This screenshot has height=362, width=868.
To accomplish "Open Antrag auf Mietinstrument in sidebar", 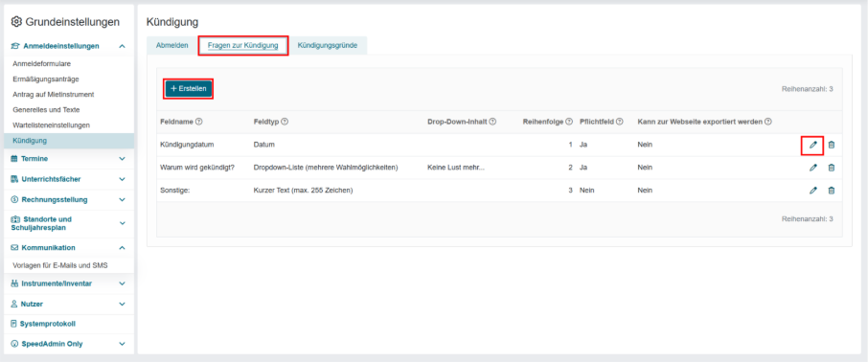I will pyautogui.click(x=53, y=95).
